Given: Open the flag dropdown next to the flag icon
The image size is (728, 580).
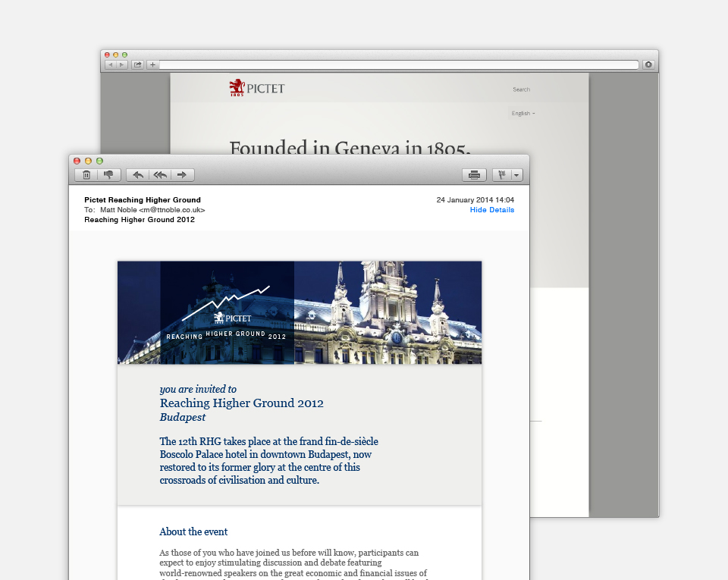Looking at the screenshot, I should (x=516, y=174).
